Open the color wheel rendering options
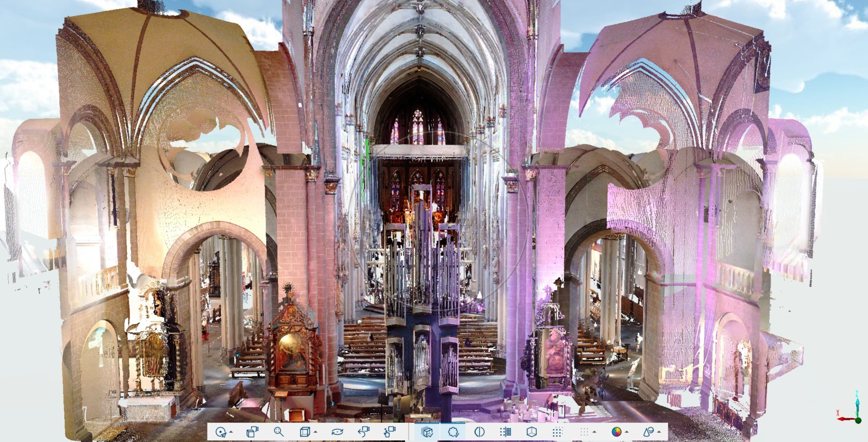This screenshot has height=442, width=868. click(616, 432)
